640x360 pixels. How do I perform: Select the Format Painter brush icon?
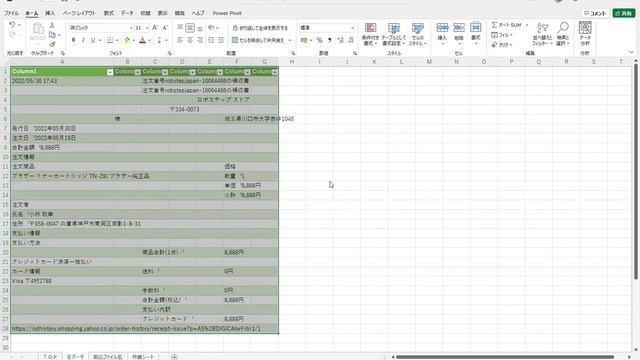(x=52, y=44)
